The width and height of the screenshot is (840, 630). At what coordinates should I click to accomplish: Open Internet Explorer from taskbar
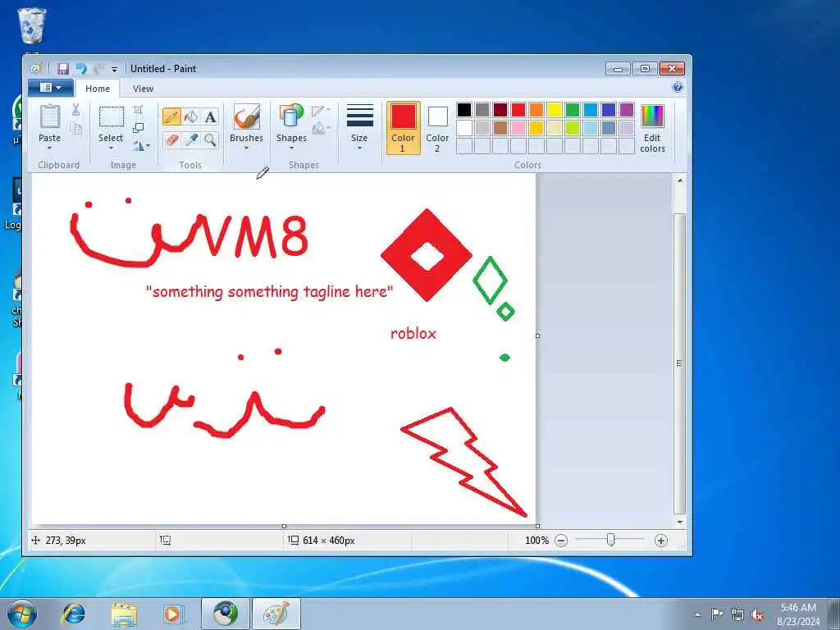(x=73, y=614)
